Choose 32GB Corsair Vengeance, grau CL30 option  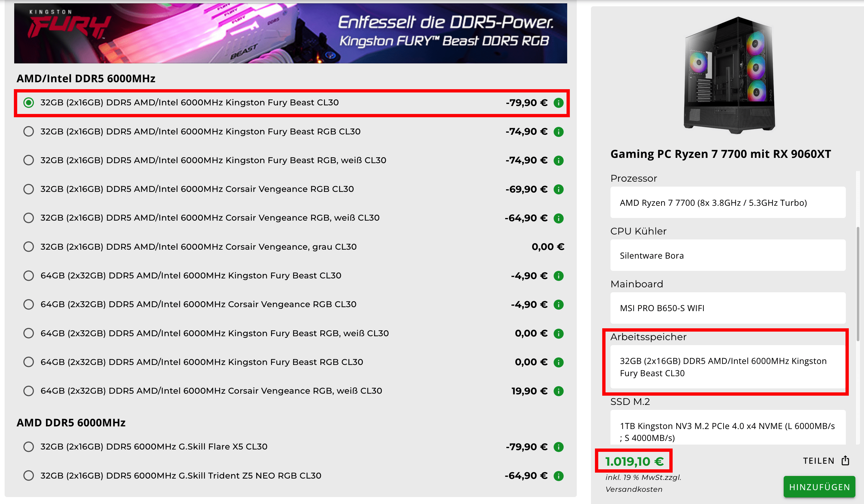[28, 247]
